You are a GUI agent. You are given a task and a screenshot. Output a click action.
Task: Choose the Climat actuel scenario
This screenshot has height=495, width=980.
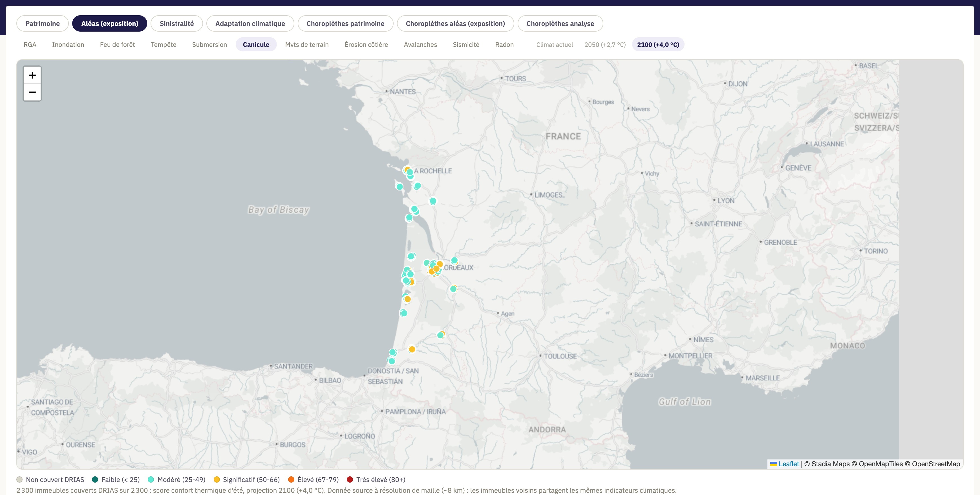(554, 45)
